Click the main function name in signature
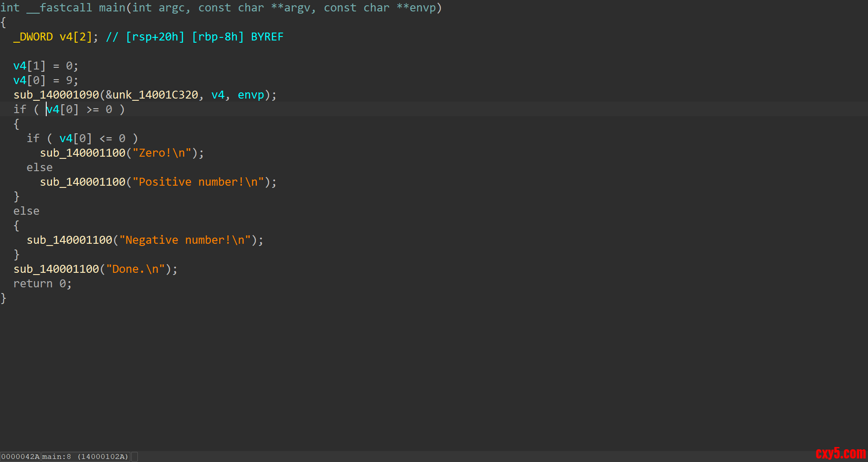868x462 pixels. pos(112,8)
